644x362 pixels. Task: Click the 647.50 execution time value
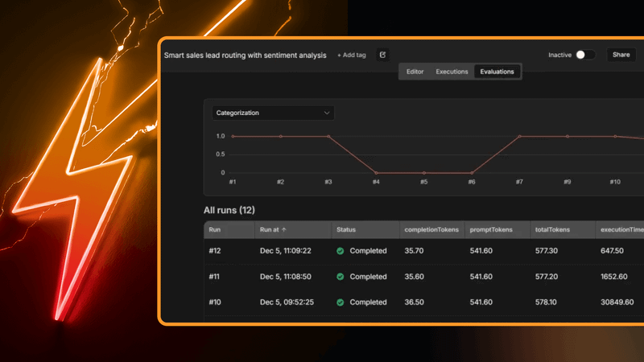(x=612, y=251)
